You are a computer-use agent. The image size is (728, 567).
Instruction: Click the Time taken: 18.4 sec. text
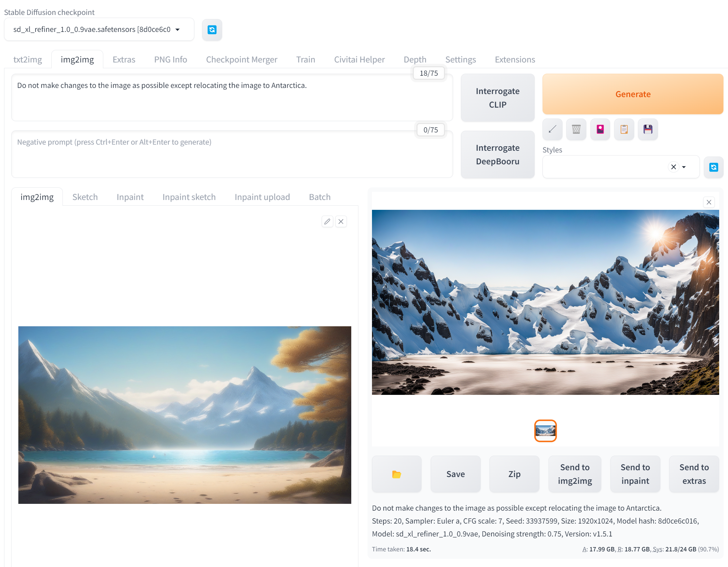pyautogui.click(x=401, y=549)
